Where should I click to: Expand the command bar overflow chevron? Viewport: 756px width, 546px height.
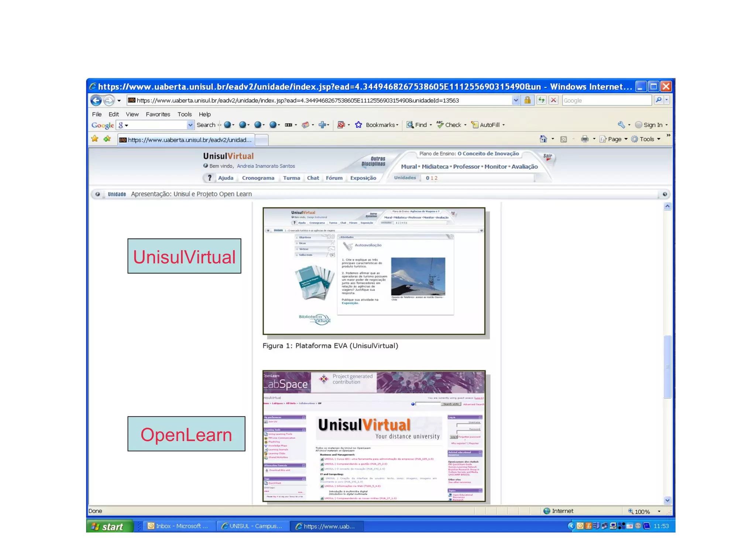point(668,135)
